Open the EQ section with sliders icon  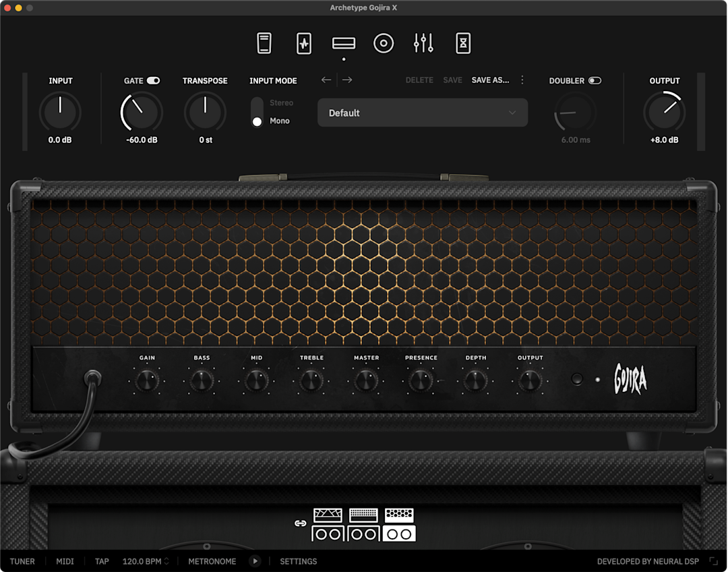click(x=423, y=42)
